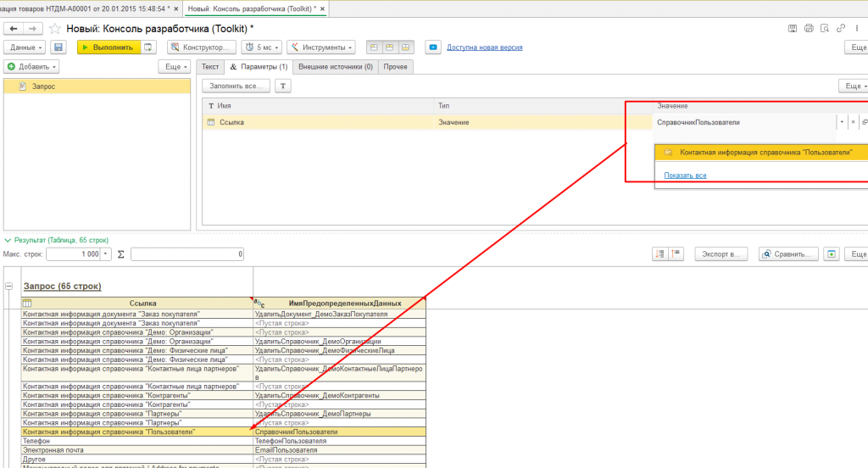Open the Инструменты dropdown
This screenshot has height=468, width=868.
coord(320,47)
